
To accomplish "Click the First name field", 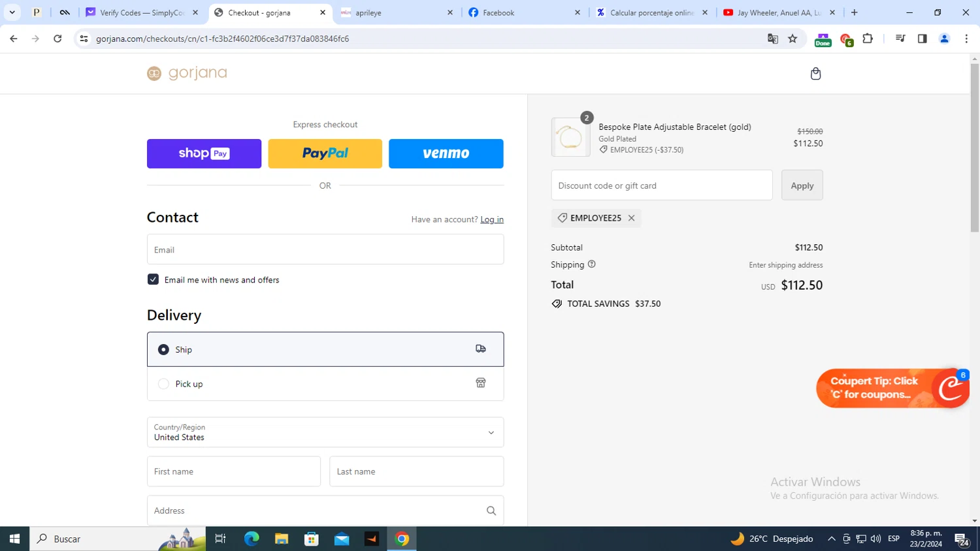I will [234, 471].
